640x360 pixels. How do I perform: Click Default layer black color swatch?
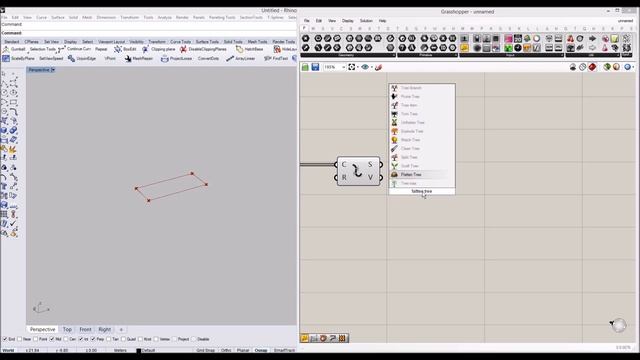[138, 350]
